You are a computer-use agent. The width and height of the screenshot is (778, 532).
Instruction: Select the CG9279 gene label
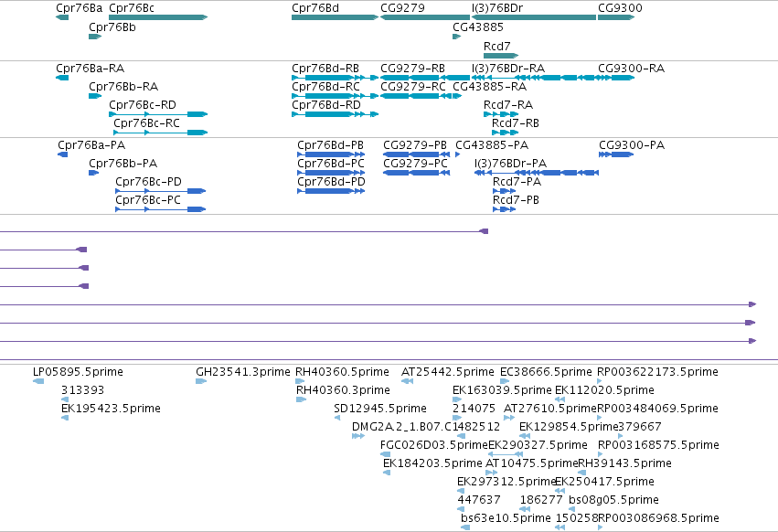click(402, 8)
